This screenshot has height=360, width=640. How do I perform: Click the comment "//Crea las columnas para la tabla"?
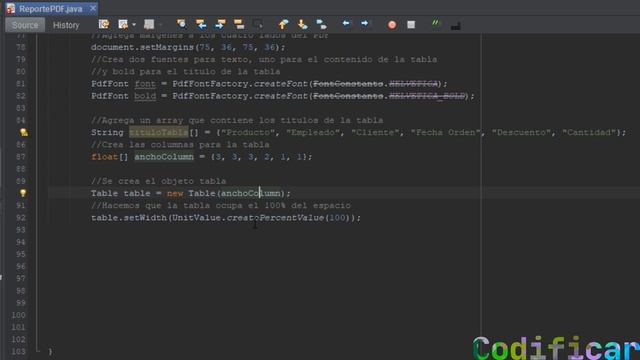(x=180, y=144)
